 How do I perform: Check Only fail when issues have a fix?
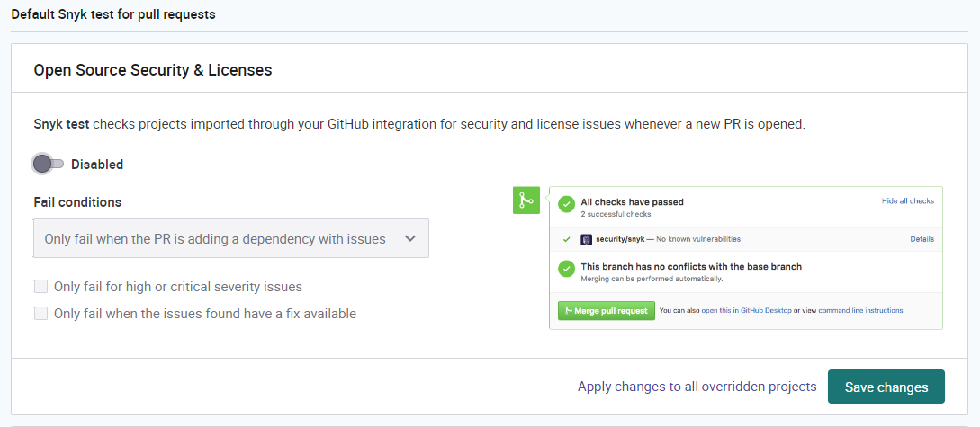click(x=40, y=314)
